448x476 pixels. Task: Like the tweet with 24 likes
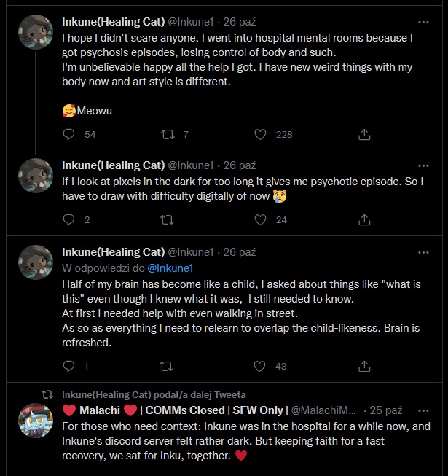coord(260,219)
